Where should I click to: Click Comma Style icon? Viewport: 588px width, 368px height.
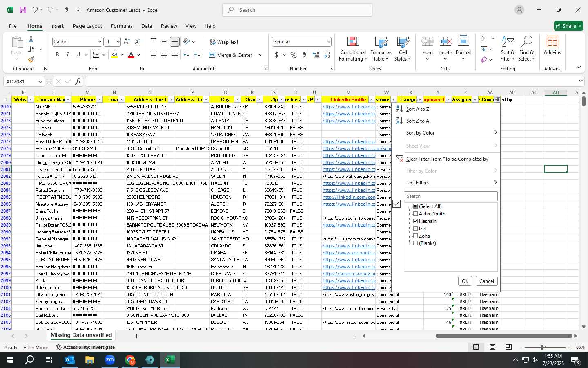click(x=304, y=55)
